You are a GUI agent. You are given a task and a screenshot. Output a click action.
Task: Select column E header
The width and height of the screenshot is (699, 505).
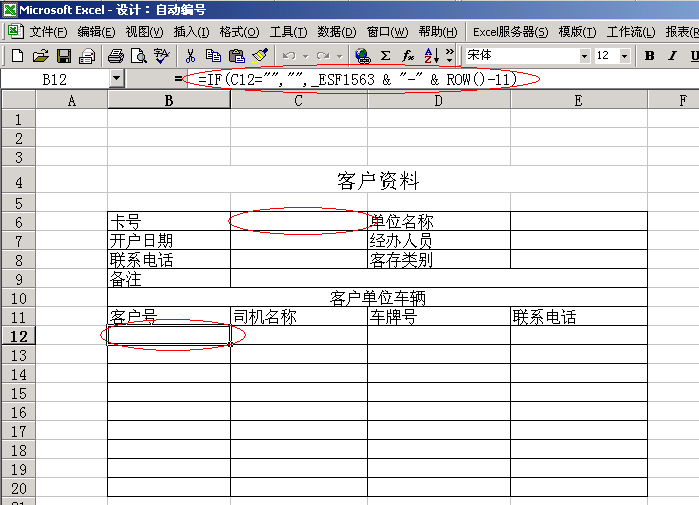pyautogui.click(x=579, y=101)
